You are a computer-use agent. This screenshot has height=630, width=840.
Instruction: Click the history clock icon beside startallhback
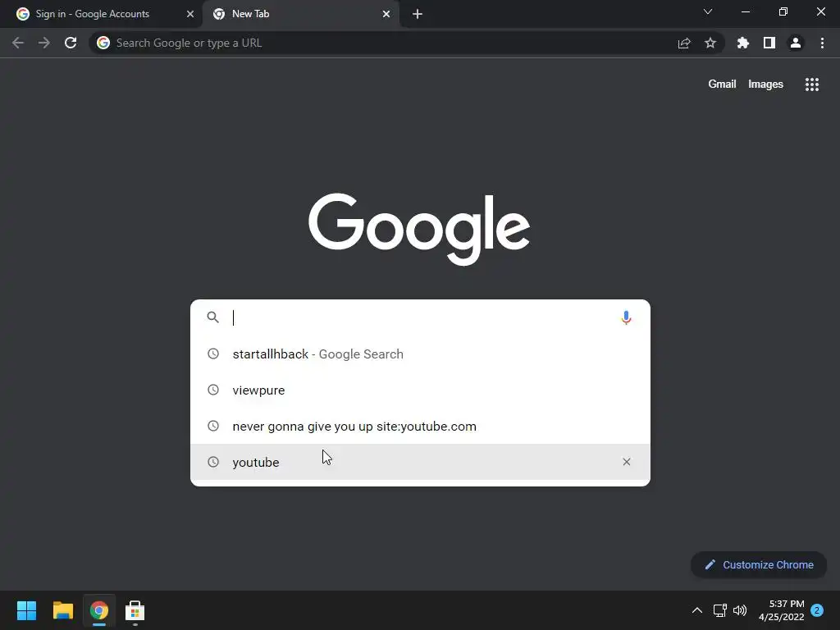tap(213, 354)
